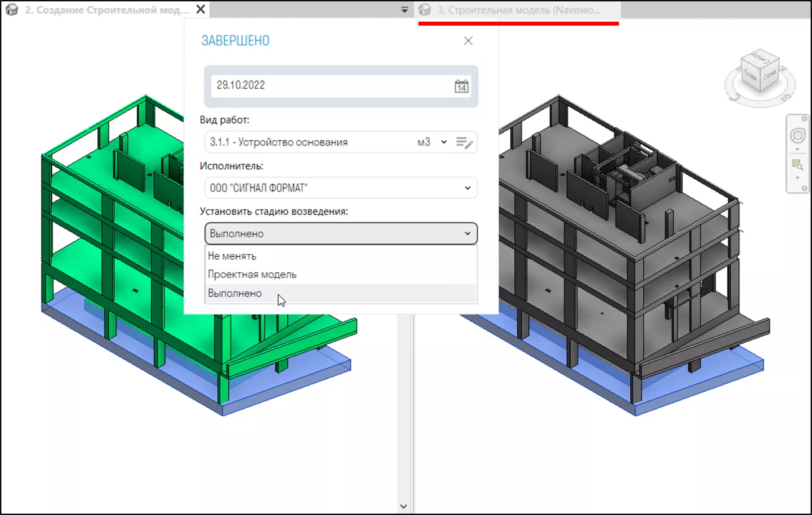The width and height of the screenshot is (812, 515).
Task: Select 'Не менять' from the stage list
Action: coord(232,256)
